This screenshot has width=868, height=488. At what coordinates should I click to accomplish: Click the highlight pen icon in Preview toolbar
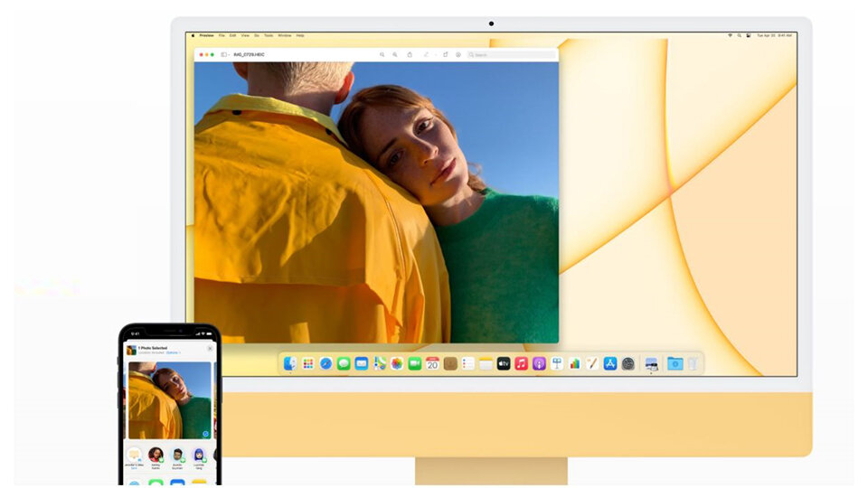[x=426, y=55]
